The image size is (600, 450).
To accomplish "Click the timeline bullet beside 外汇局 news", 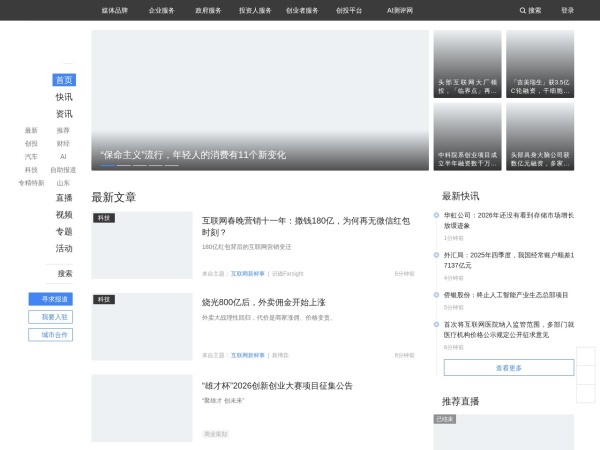I will (x=437, y=255).
